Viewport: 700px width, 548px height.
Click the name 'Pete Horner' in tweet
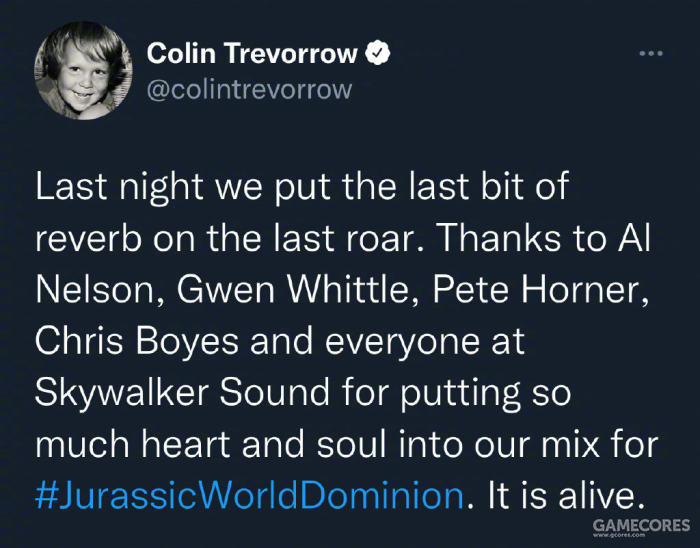tap(537, 289)
